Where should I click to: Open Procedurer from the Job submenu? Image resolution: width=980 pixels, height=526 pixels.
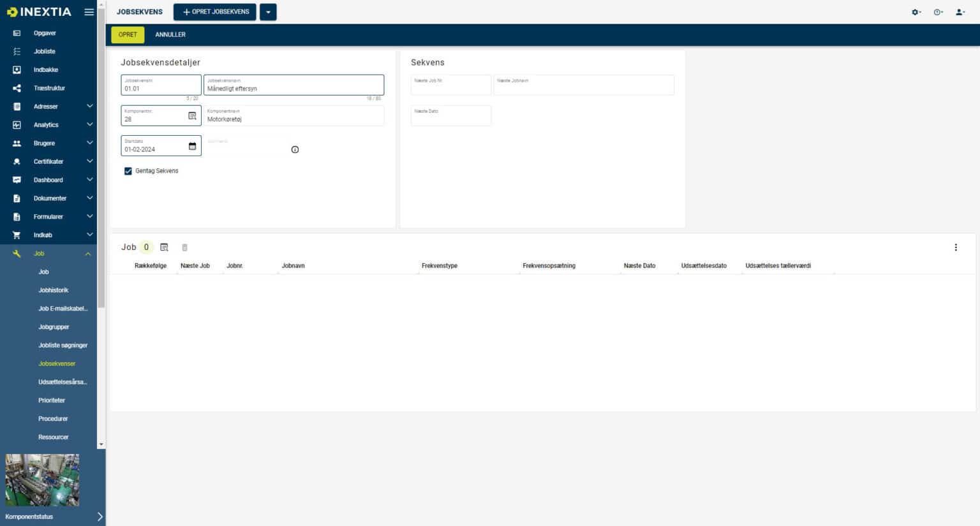coord(53,419)
